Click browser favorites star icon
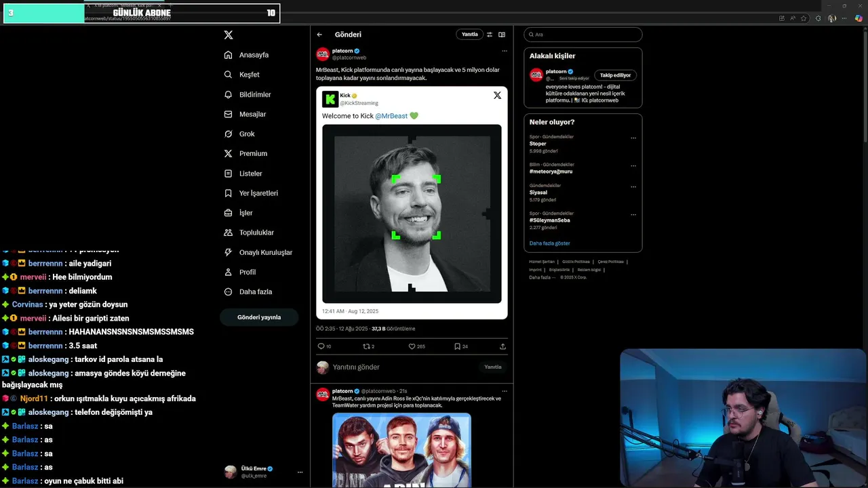868x488 pixels. click(x=804, y=18)
